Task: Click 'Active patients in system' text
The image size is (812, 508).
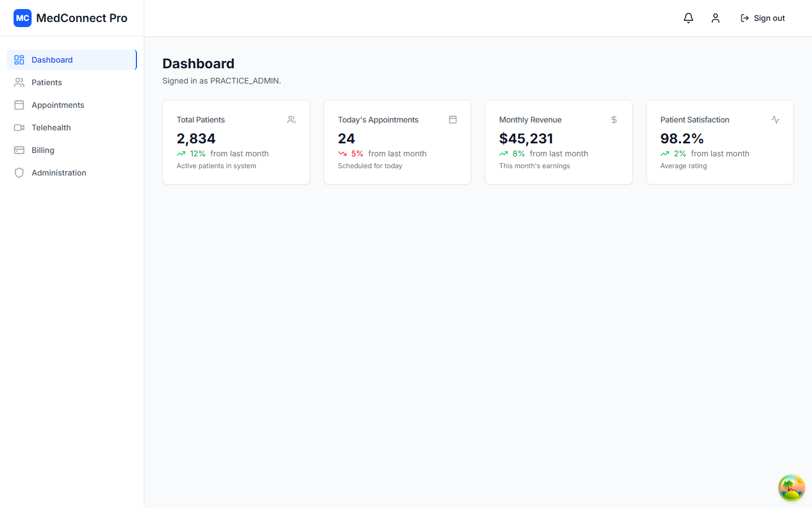Action: click(x=217, y=166)
